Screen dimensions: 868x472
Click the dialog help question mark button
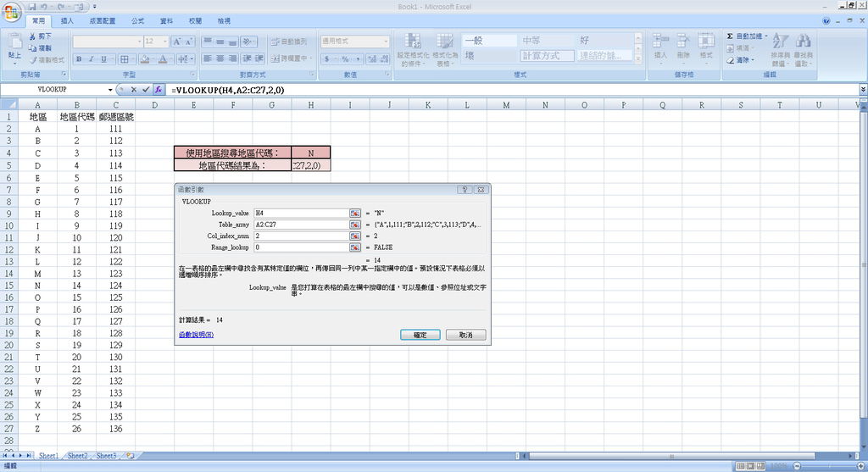[465, 189]
